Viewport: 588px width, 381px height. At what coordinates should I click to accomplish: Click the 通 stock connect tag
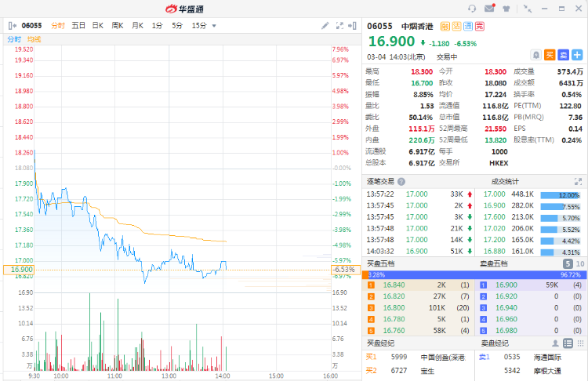(x=468, y=26)
